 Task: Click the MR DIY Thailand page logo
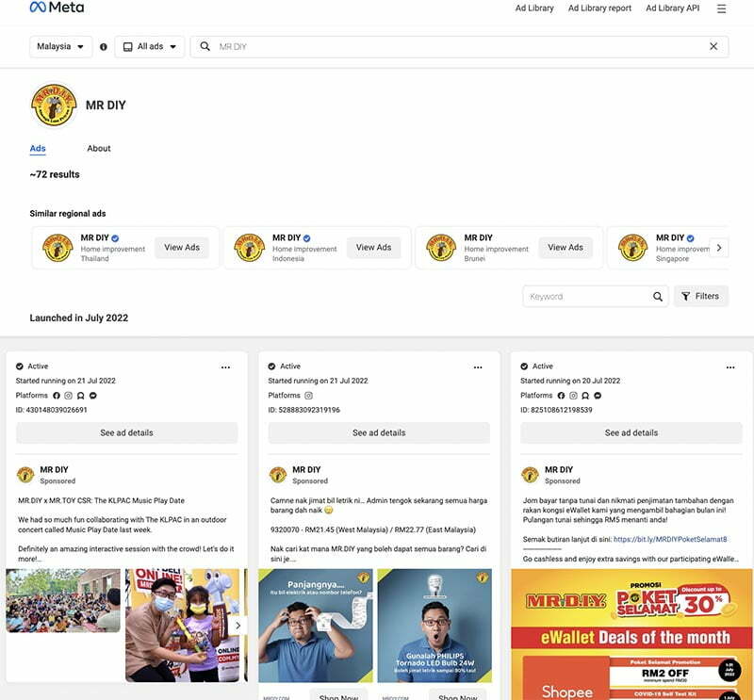[x=57, y=248]
